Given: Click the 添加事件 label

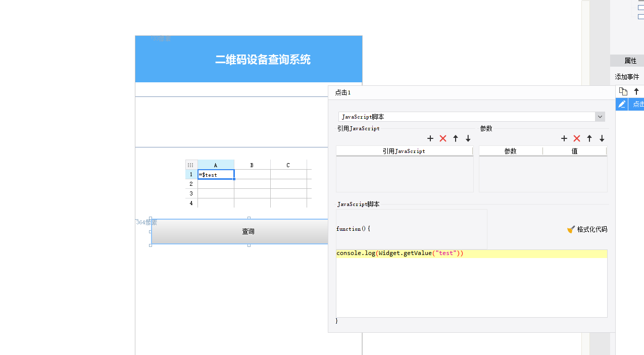Looking at the screenshot, I should [627, 77].
